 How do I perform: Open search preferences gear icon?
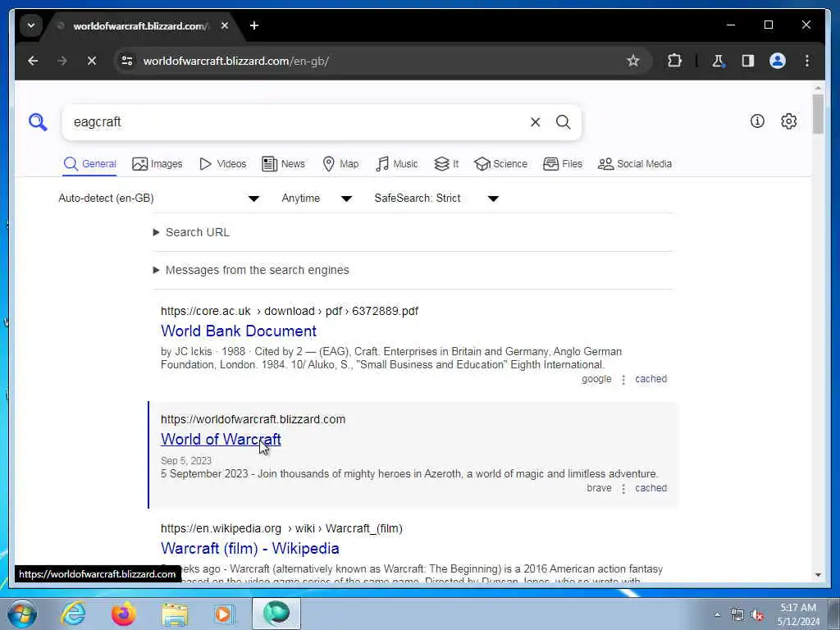[x=788, y=121]
